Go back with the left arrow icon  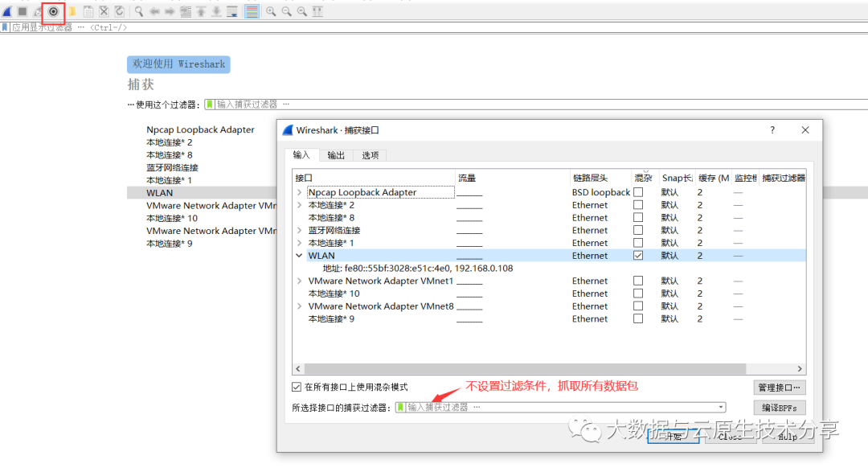tap(154, 11)
